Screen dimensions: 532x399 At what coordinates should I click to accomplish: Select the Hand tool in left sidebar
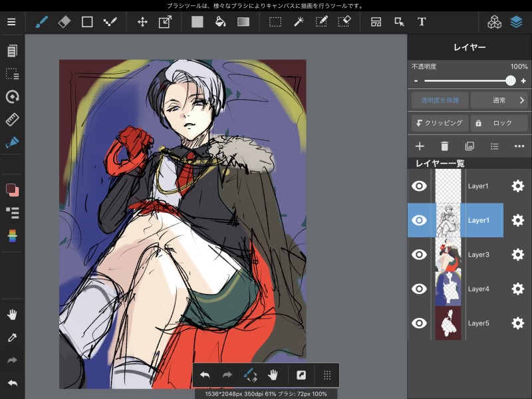point(12,315)
